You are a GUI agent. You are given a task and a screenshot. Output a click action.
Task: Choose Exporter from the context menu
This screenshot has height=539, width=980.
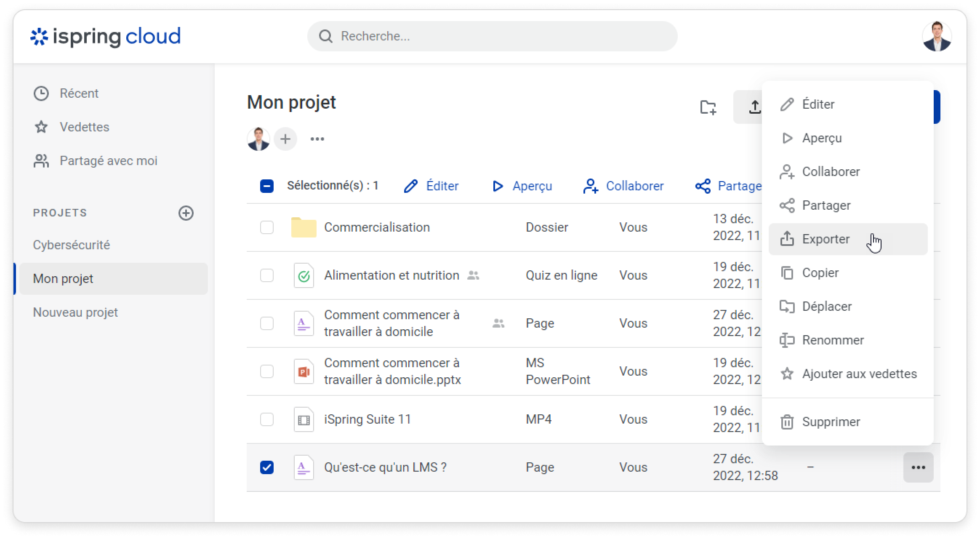click(825, 239)
